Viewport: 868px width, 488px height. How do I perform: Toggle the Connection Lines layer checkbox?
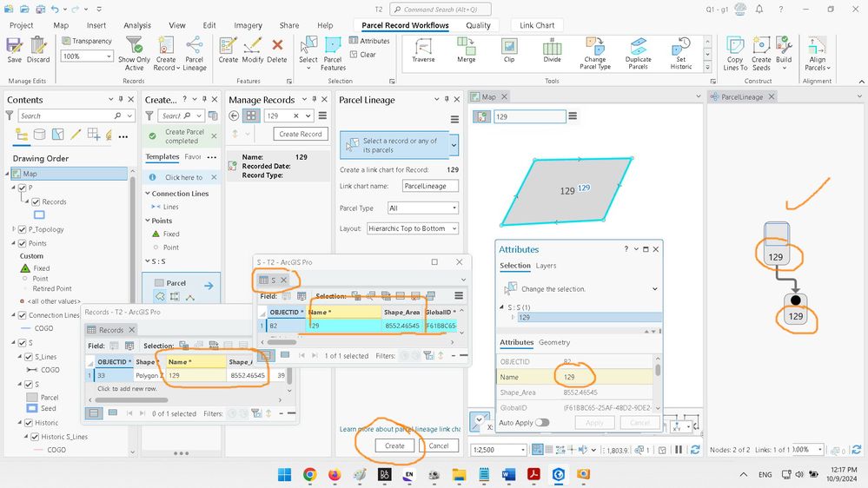22,315
